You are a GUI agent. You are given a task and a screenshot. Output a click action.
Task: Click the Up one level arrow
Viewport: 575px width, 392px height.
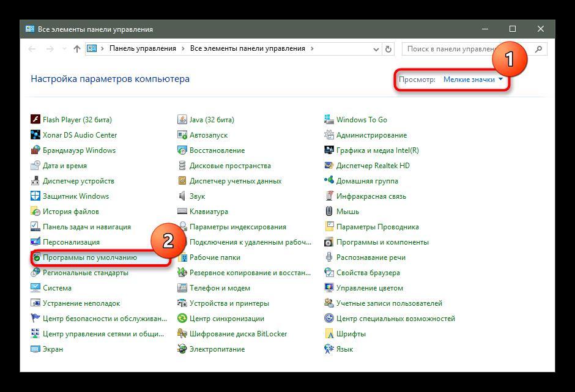point(76,49)
